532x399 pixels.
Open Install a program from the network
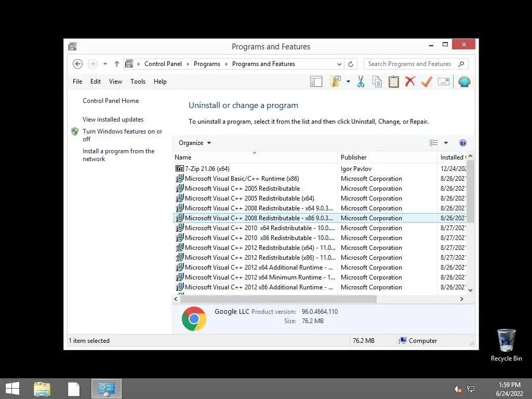[118, 155]
